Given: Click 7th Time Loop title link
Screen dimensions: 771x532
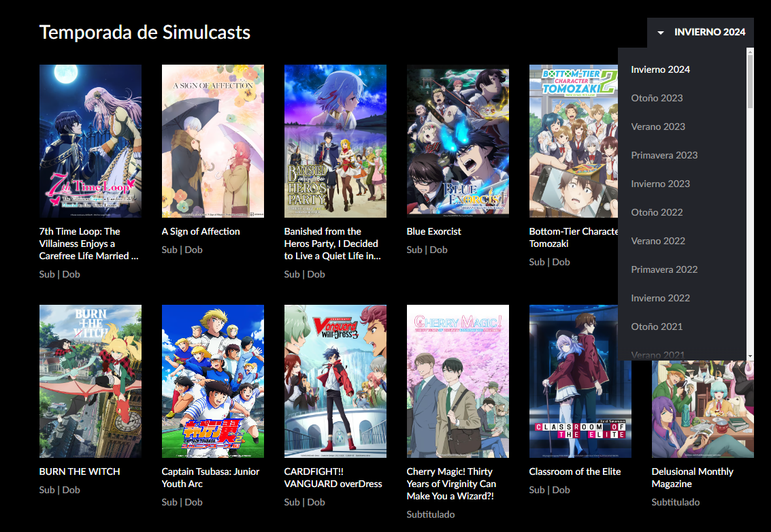Looking at the screenshot, I should click(89, 244).
